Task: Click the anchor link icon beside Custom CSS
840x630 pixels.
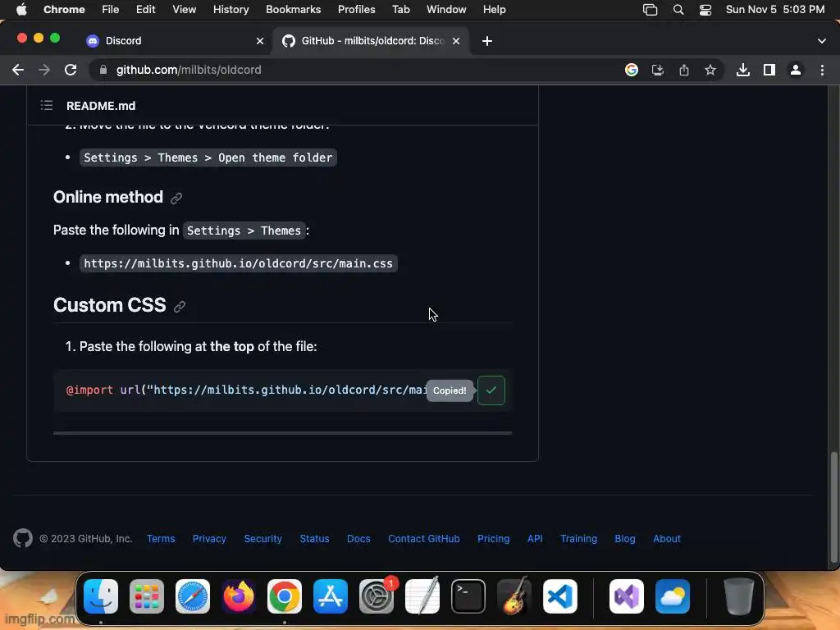Action: pyautogui.click(x=180, y=307)
